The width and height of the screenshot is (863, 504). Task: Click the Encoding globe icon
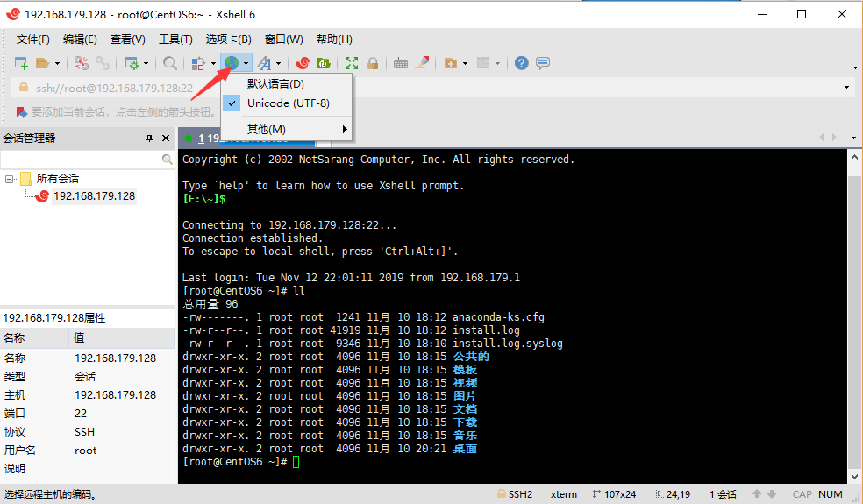tap(232, 63)
